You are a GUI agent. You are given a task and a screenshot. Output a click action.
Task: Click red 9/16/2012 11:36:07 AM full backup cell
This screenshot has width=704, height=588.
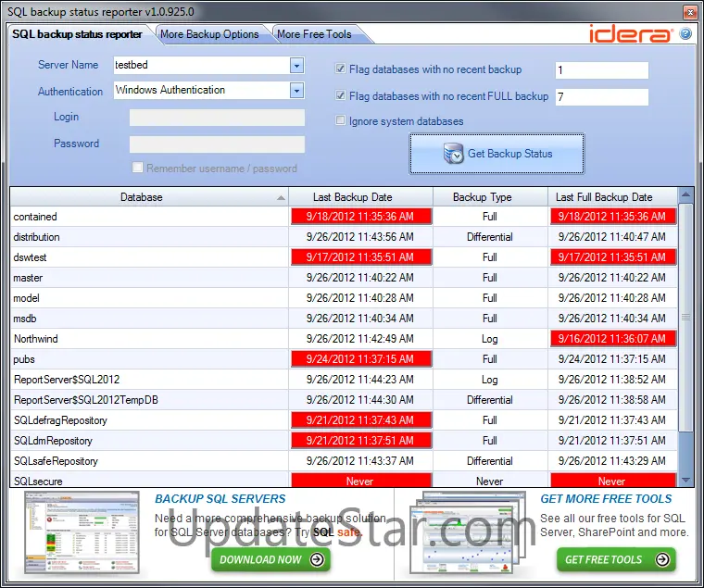pyautogui.click(x=613, y=338)
